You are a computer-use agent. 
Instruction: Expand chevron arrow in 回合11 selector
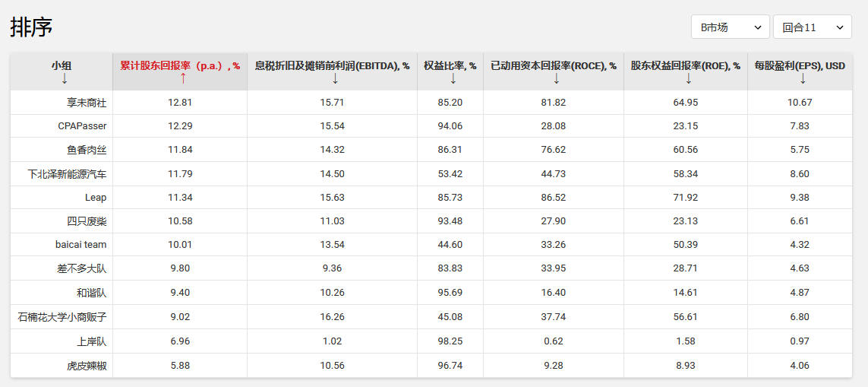click(x=839, y=27)
